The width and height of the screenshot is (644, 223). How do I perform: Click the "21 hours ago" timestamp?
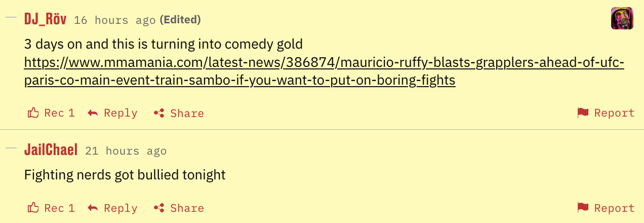tap(126, 151)
